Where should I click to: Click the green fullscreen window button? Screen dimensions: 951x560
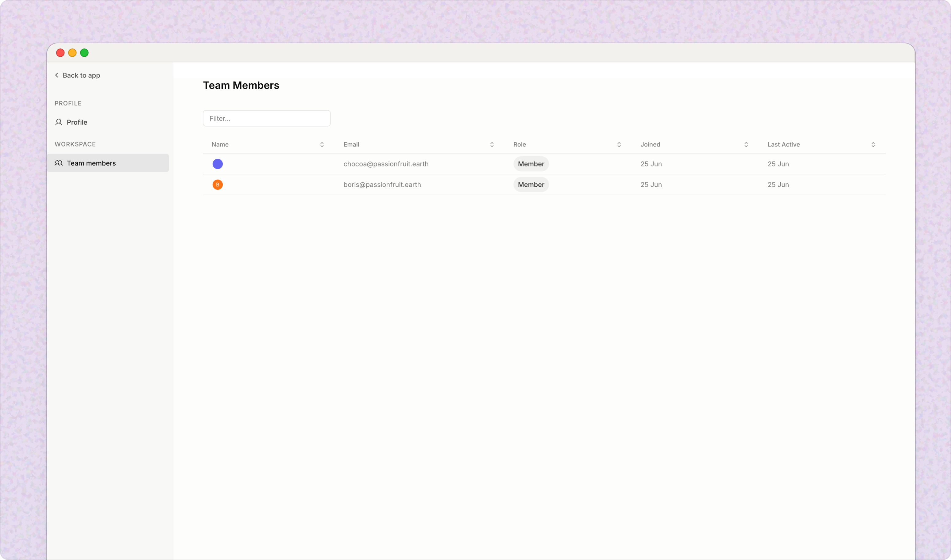tap(84, 53)
